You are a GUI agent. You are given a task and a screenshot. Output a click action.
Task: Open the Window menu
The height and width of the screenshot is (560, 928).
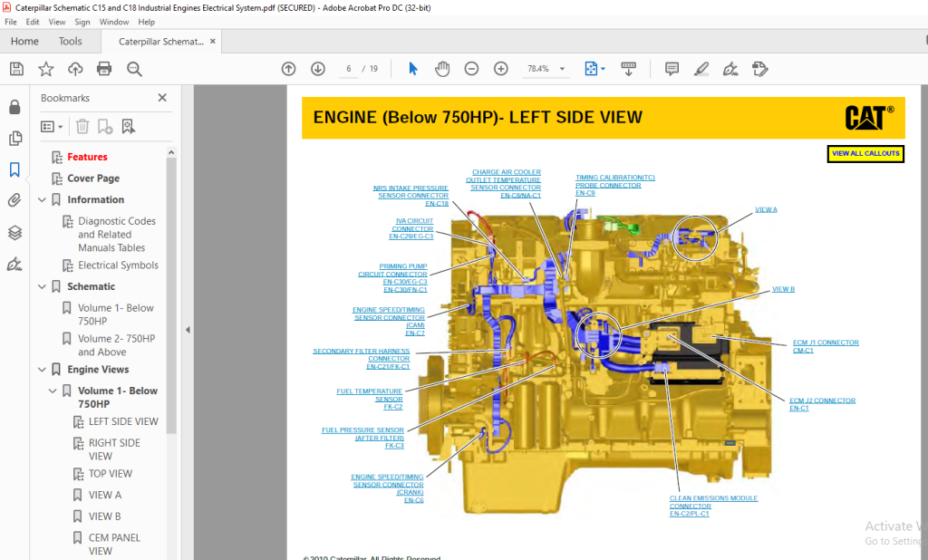click(x=113, y=22)
